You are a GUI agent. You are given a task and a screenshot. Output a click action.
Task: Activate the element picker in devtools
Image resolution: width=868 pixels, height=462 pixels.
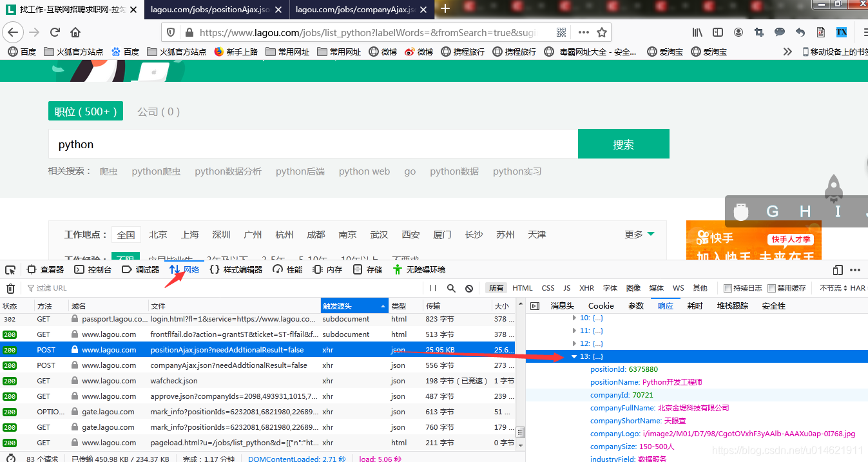tap(11, 269)
